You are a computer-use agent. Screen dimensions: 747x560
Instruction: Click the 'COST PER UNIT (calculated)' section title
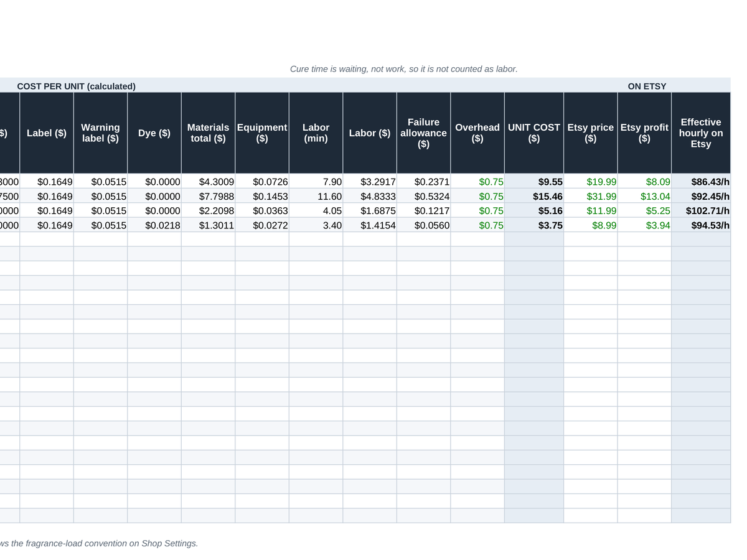tap(77, 86)
